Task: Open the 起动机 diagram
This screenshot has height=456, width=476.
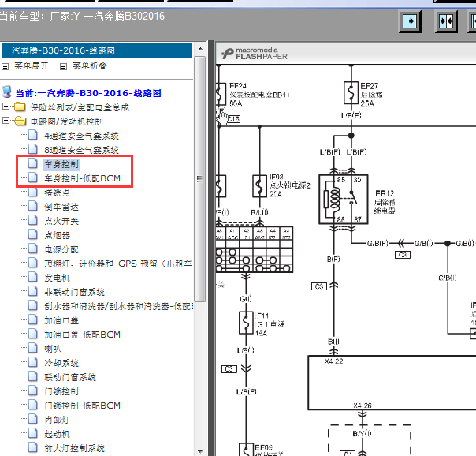Action: [x=57, y=434]
